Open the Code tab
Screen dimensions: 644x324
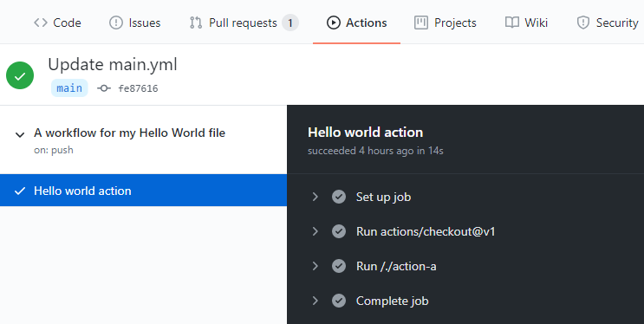pyautogui.click(x=57, y=23)
